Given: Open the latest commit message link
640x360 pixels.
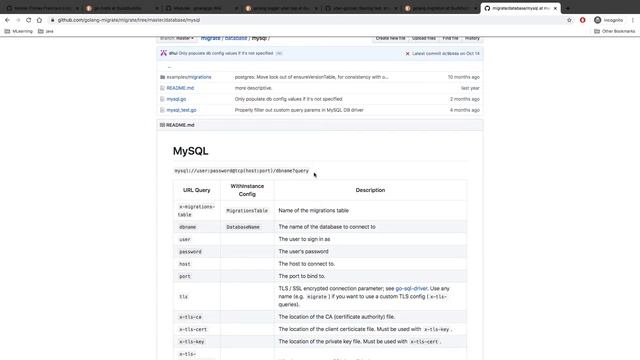Looking at the screenshot, I should (226, 53).
